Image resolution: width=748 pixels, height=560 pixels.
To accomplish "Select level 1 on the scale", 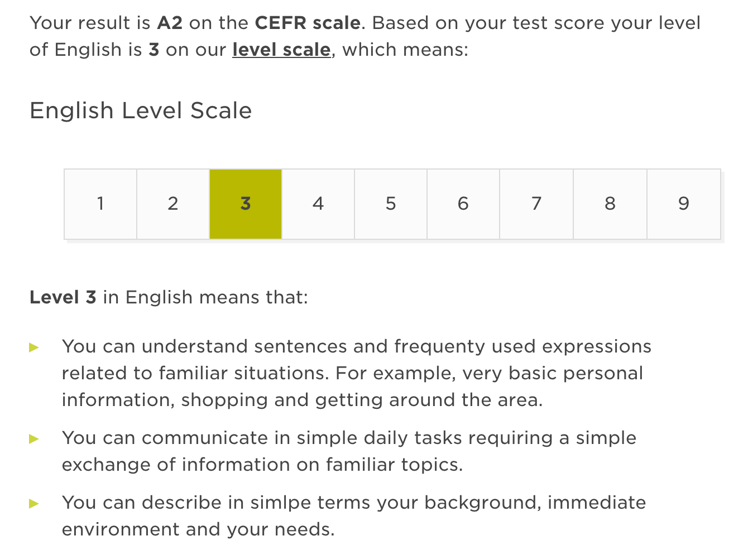I will point(100,204).
